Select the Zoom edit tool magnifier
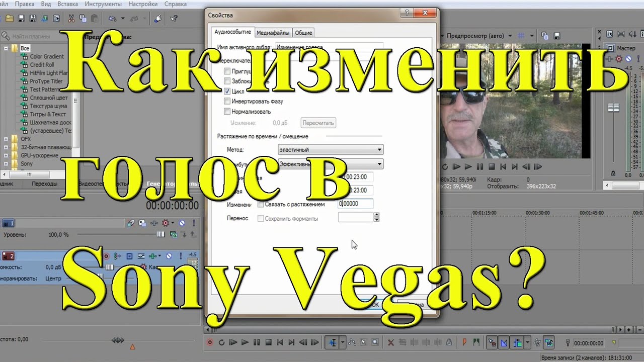The width and height of the screenshot is (644, 362). (x=375, y=342)
